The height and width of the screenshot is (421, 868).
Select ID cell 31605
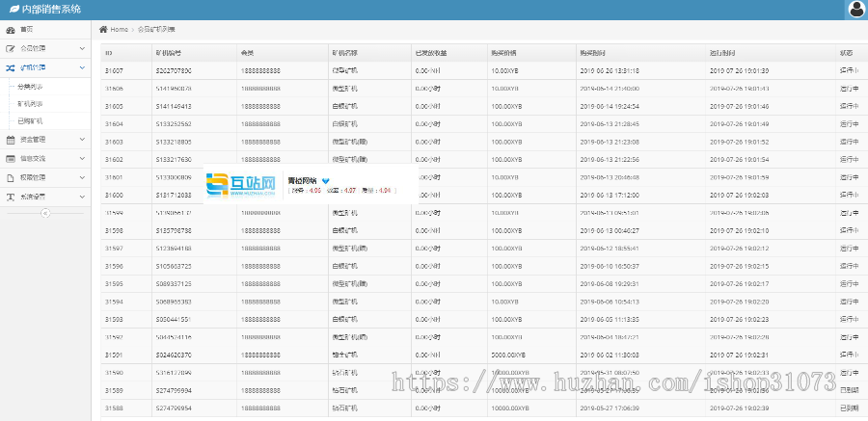(114, 106)
